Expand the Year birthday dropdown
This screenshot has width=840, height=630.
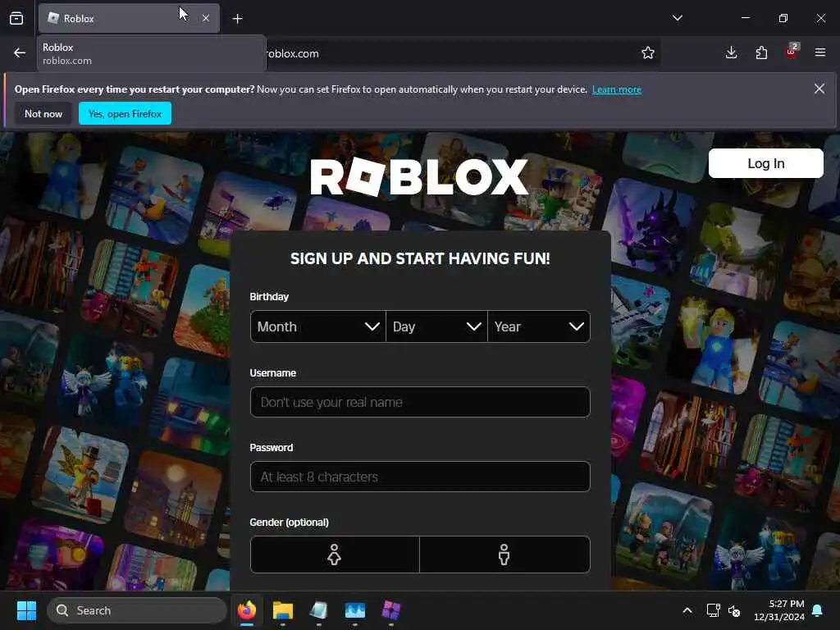[539, 326]
